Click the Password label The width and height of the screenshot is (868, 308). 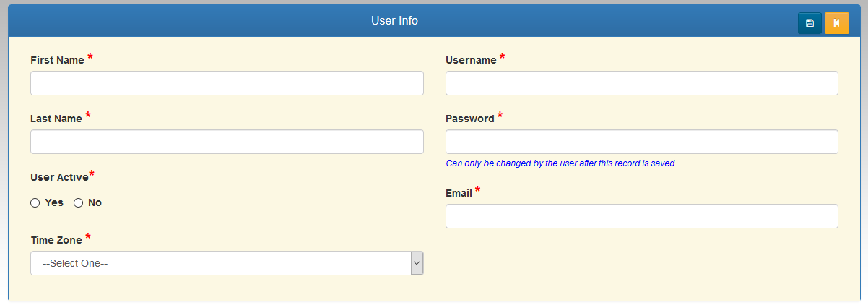point(470,119)
